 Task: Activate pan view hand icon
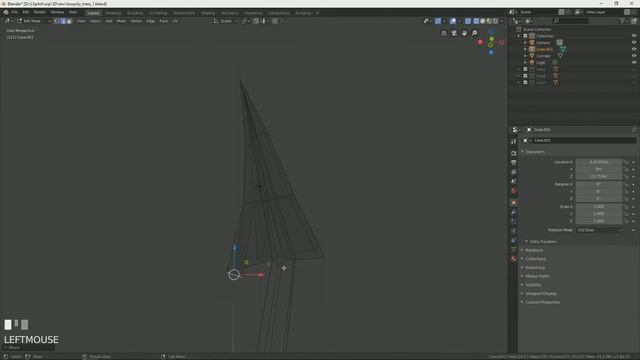coord(464,33)
